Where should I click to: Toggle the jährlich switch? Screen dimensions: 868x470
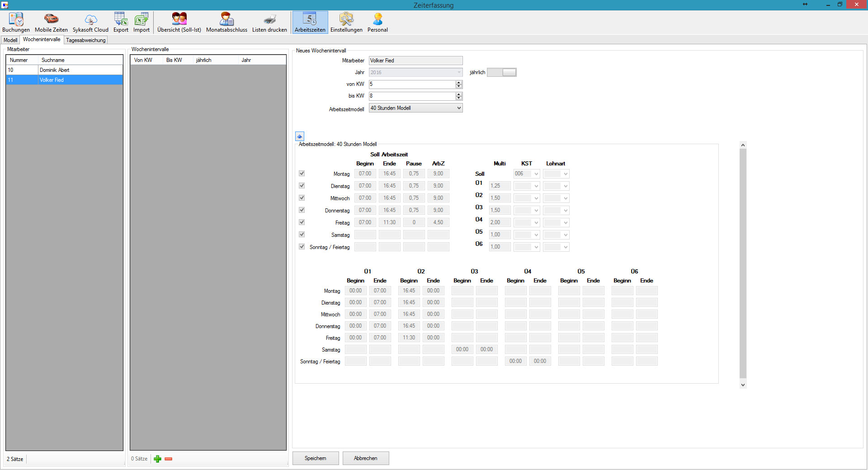pyautogui.click(x=501, y=72)
